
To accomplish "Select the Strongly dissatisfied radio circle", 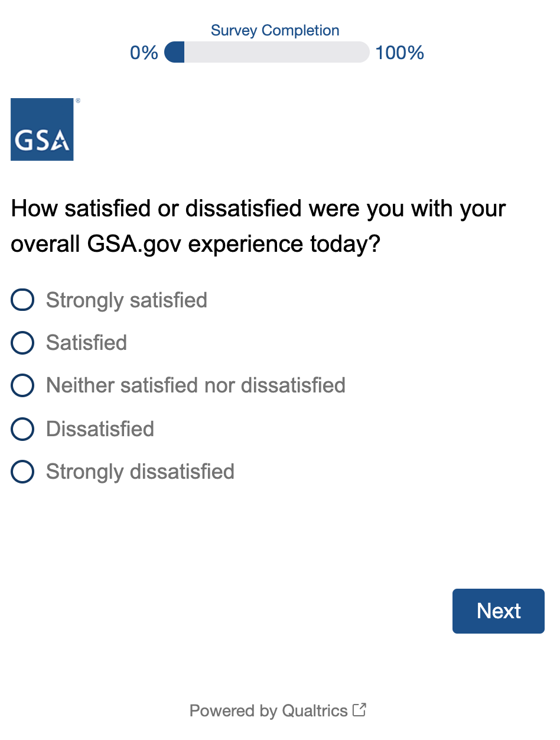I will tap(22, 472).
